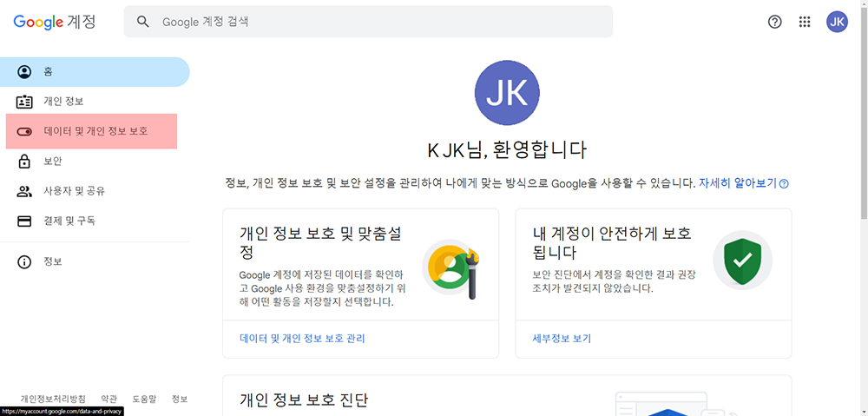The image size is (868, 416).
Task: Click the 정보 info circle icon
Action: [x=24, y=262]
